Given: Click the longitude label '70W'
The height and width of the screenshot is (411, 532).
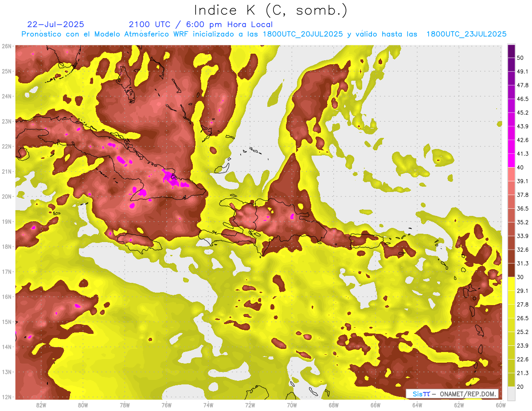Looking at the screenshot, I should coord(292,405).
